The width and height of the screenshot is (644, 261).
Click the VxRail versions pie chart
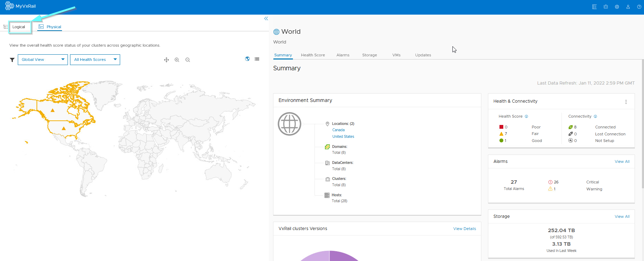pyautogui.click(x=329, y=256)
